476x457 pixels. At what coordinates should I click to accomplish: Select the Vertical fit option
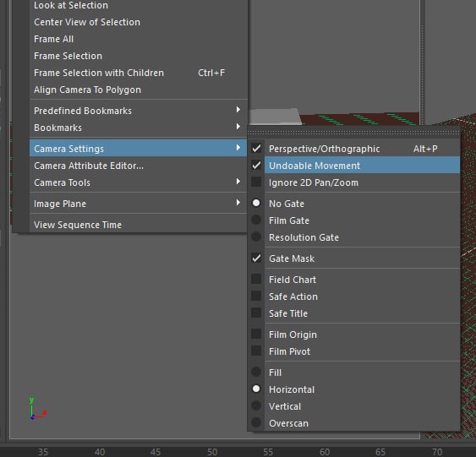pyautogui.click(x=354, y=406)
